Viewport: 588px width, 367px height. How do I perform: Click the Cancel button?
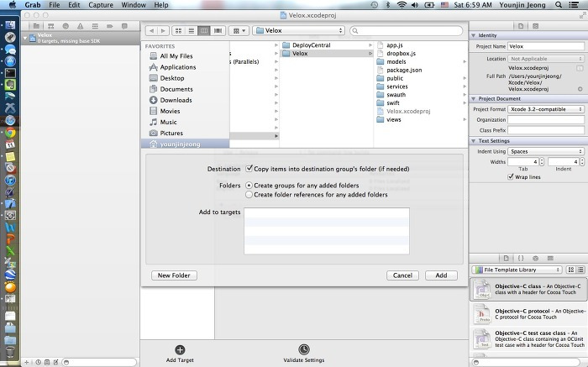pos(402,275)
